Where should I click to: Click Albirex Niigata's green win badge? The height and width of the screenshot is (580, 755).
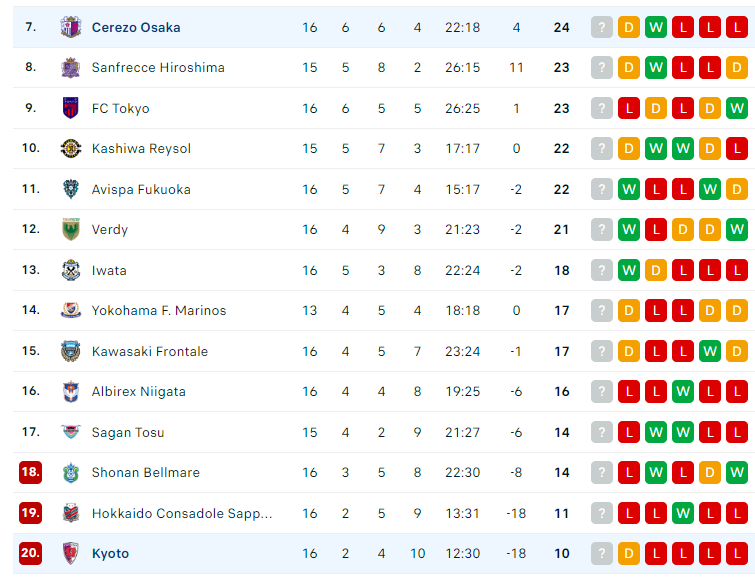click(683, 391)
